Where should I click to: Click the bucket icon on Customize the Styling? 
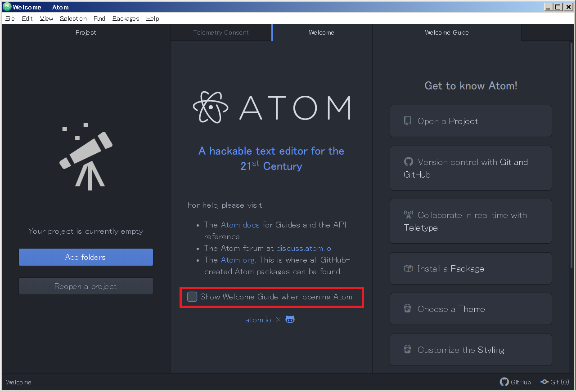tap(408, 349)
